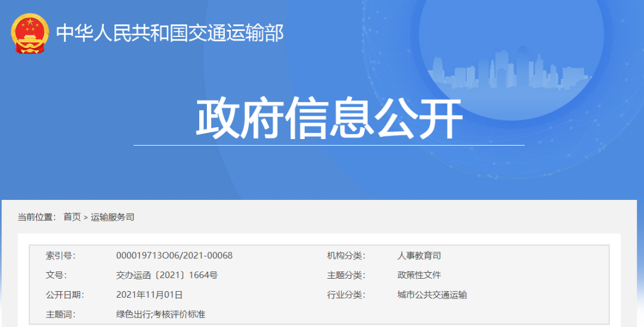The height and width of the screenshot is (327, 644).
Task: Click the 政府信息公开 banner heading
Action: pos(329,118)
